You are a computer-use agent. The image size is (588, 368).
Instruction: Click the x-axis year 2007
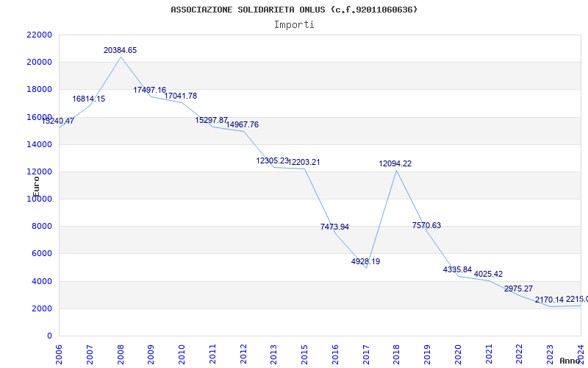click(x=90, y=354)
